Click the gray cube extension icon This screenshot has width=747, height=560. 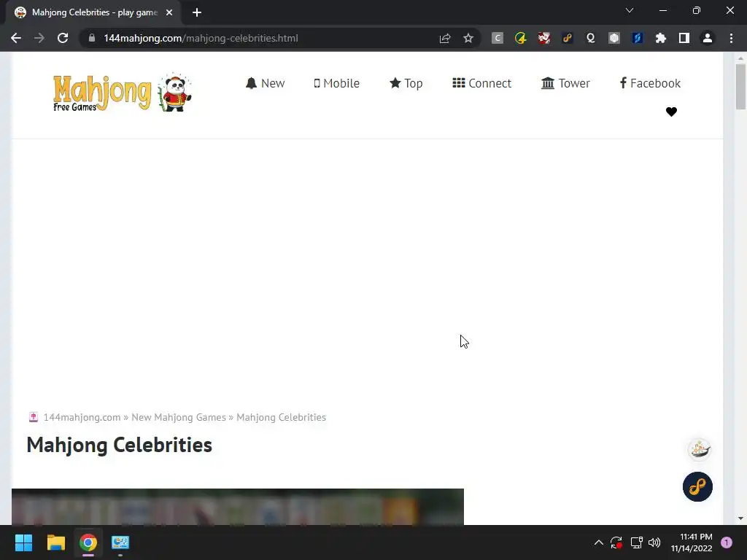(x=614, y=38)
